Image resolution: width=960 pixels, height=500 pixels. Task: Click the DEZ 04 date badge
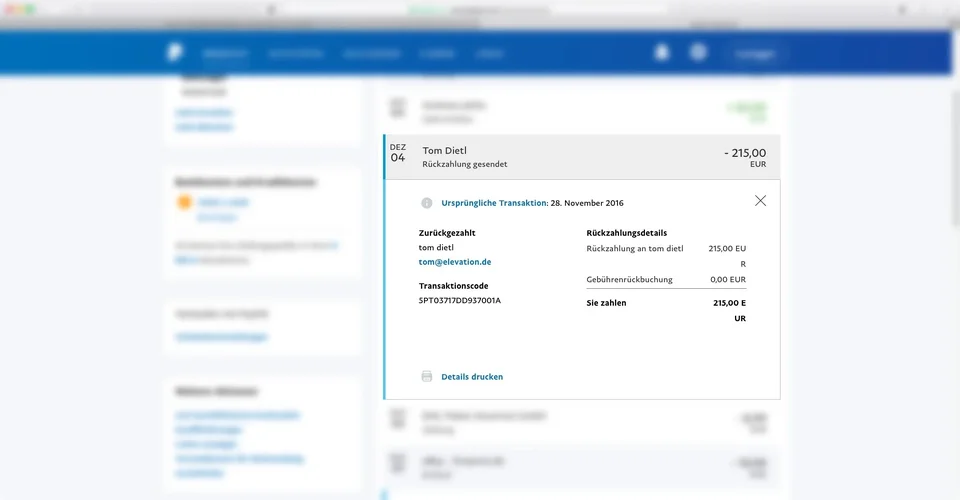click(398, 153)
